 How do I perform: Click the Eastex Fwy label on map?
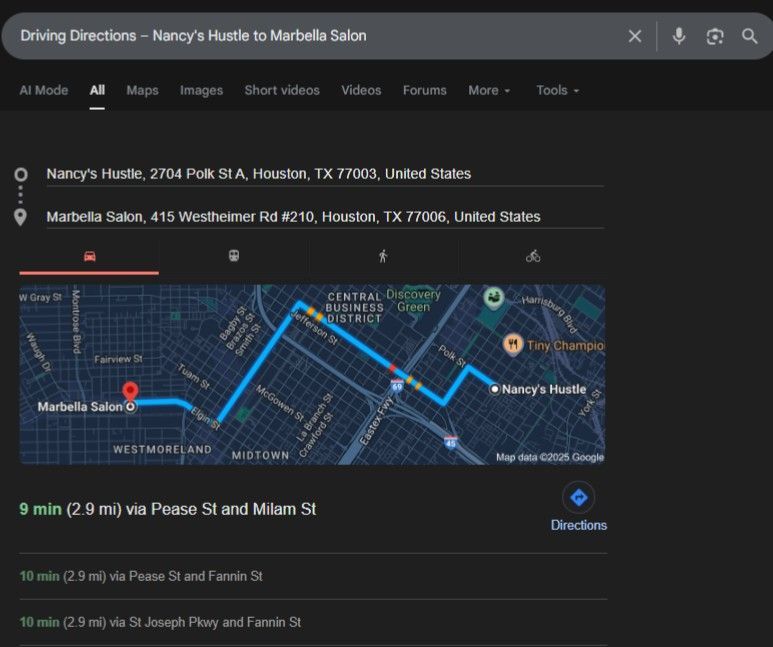(x=376, y=421)
